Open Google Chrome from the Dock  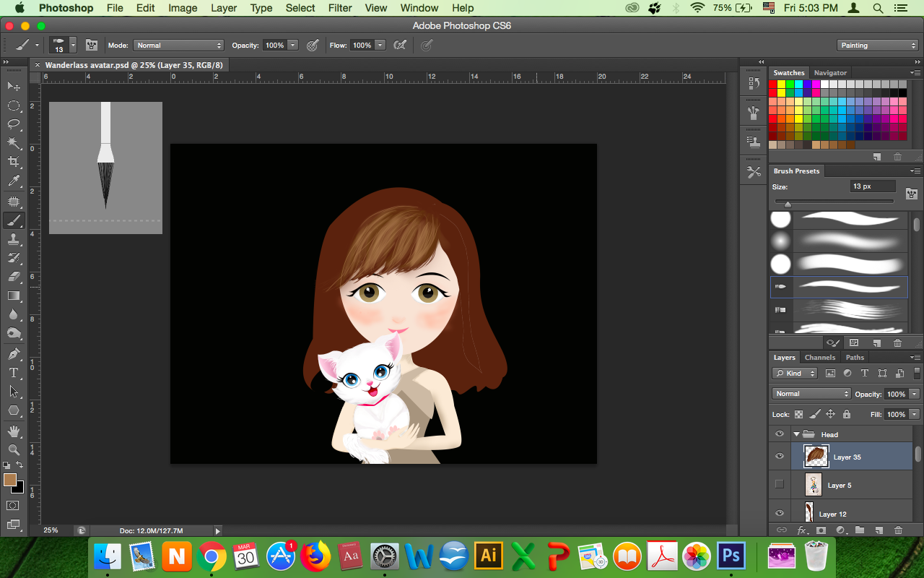210,556
